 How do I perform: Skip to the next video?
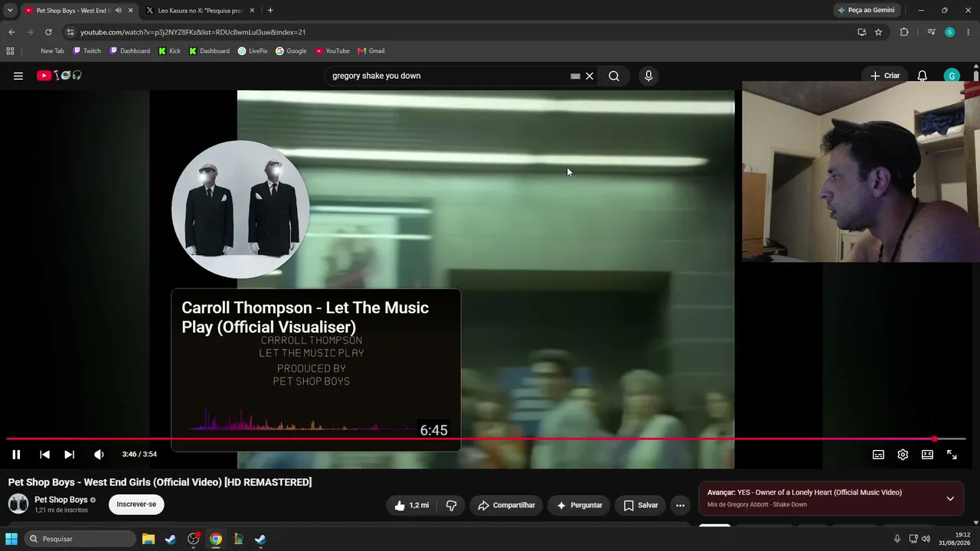[x=70, y=455]
